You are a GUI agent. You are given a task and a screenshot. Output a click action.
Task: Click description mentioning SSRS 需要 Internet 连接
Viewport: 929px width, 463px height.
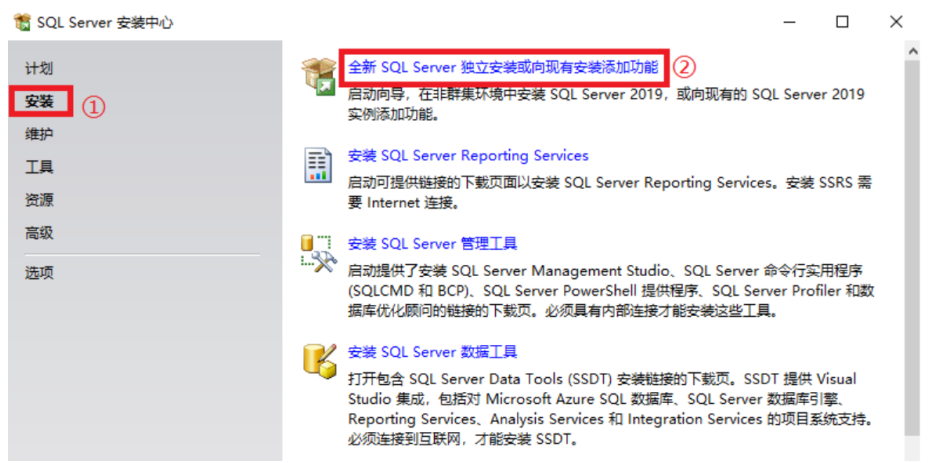[610, 193]
